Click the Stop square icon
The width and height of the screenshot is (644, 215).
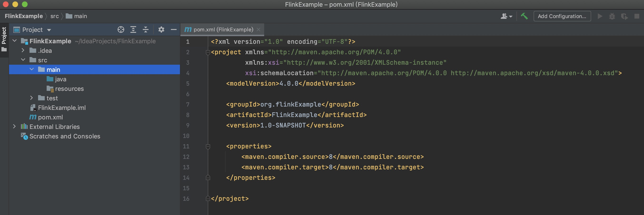(637, 16)
